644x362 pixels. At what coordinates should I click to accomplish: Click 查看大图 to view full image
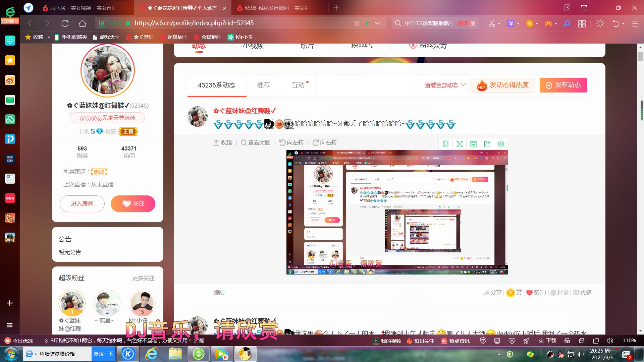256,142
